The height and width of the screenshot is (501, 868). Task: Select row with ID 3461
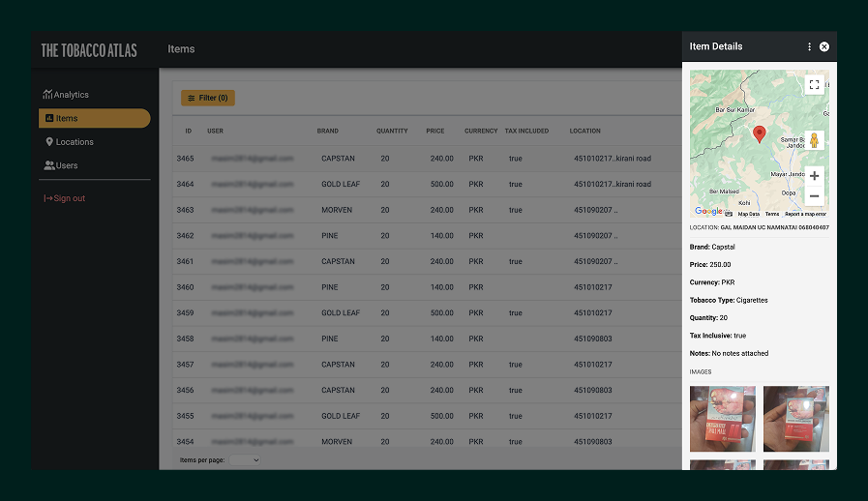point(428,261)
